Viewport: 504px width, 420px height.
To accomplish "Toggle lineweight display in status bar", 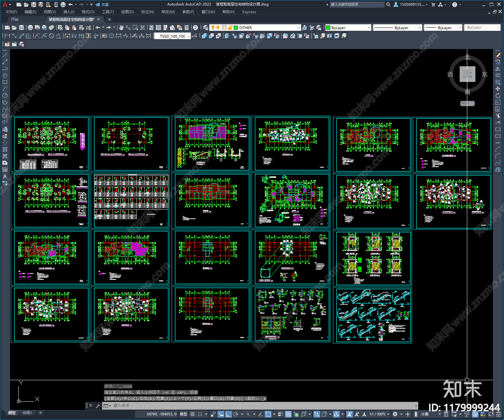I will coord(280,414).
